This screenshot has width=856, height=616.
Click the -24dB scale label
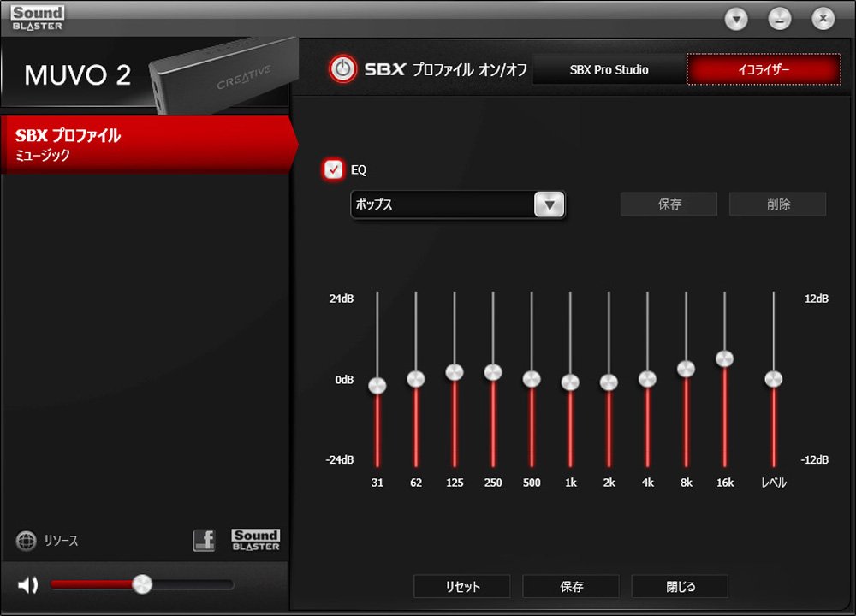(340, 460)
